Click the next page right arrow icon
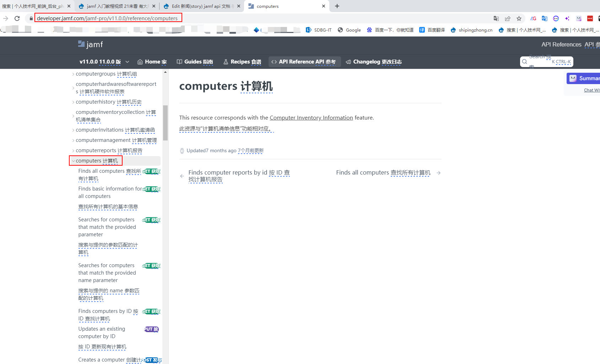This screenshot has height=364, width=600. 439,173
